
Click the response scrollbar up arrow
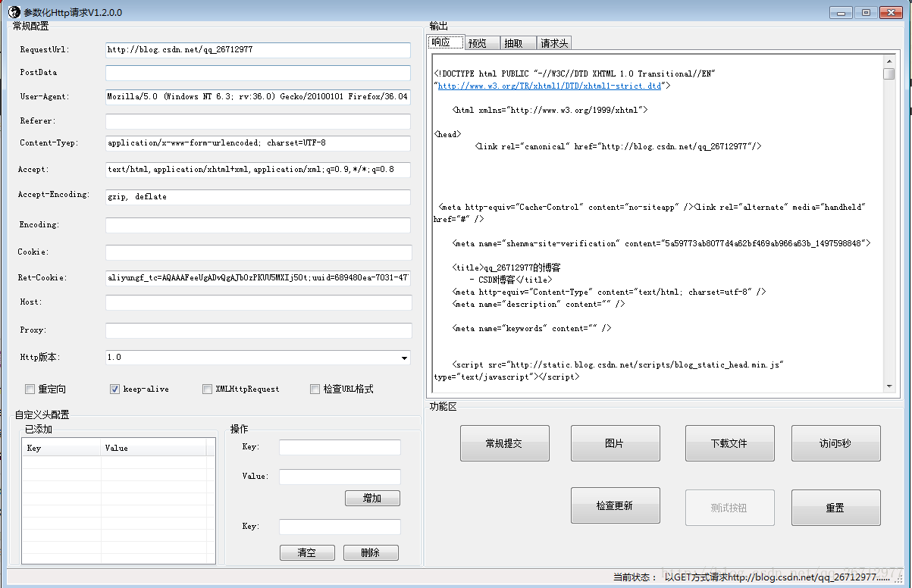pyautogui.click(x=888, y=61)
